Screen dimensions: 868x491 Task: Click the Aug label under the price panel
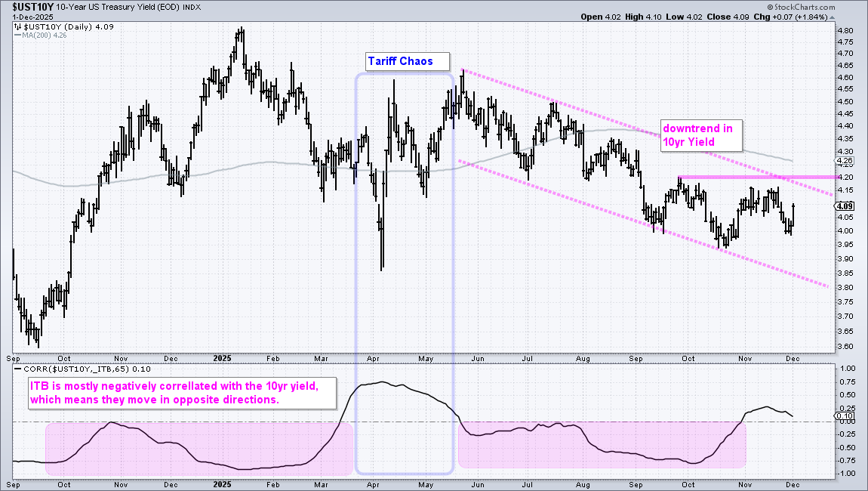[583, 359]
